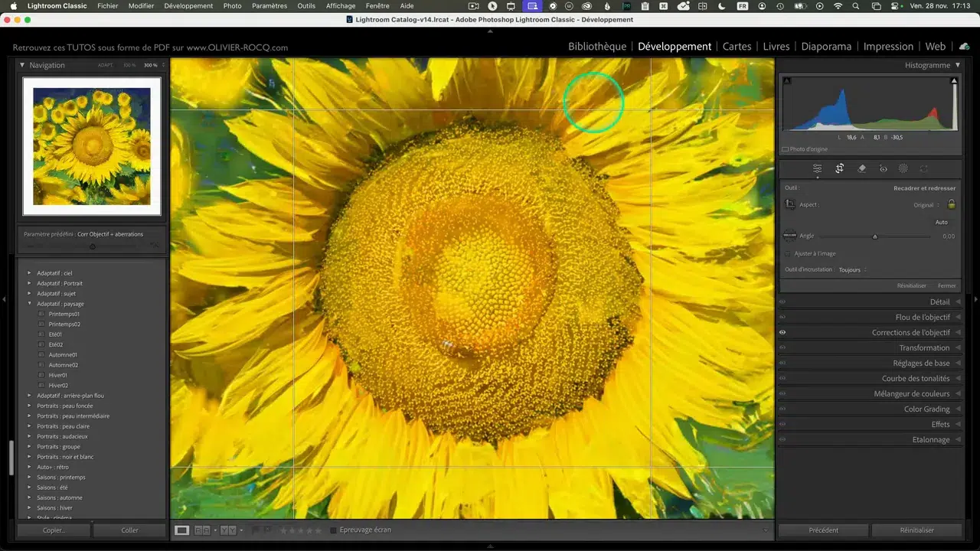This screenshot has width=980, height=551.
Task: Open the Masking tool circle icon
Action: coord(903,169)
